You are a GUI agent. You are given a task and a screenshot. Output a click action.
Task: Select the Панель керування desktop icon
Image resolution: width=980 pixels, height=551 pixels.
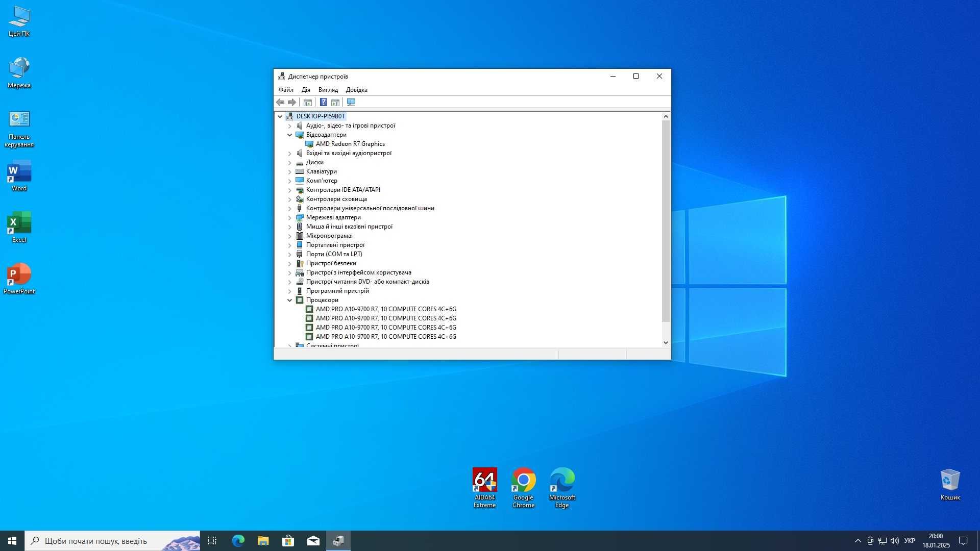tap(19, 129)
